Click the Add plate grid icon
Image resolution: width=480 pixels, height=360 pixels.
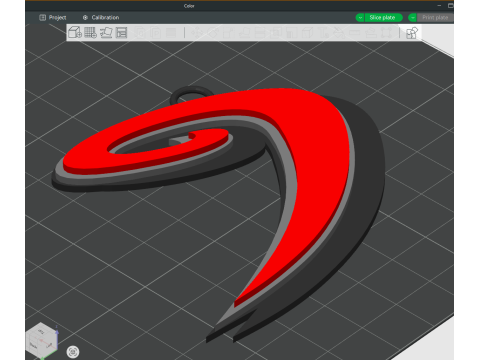90,32
